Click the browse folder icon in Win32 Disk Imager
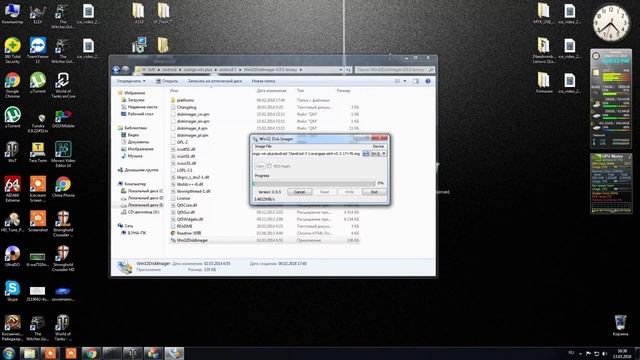The height and width of the screenshot is (360, 640). coord(366,154)
